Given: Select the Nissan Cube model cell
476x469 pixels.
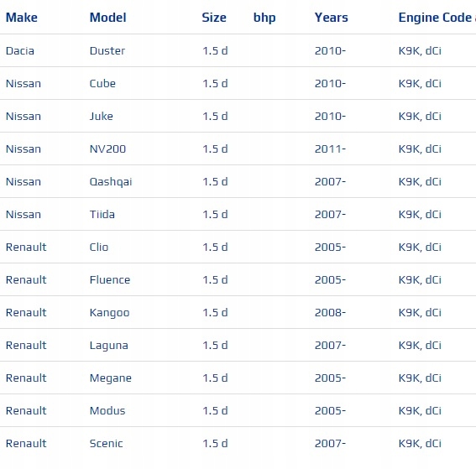Looking at the screenshot, I should pos(102,83).
